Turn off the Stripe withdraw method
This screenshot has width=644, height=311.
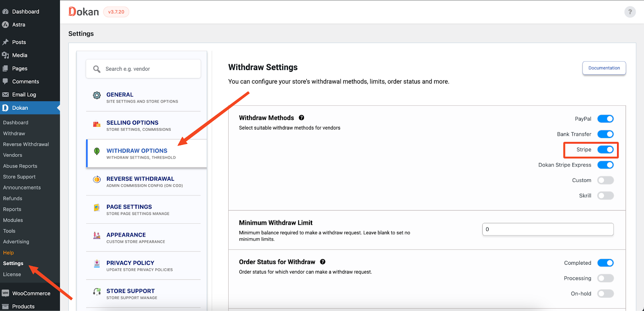[x=605, y=150]
